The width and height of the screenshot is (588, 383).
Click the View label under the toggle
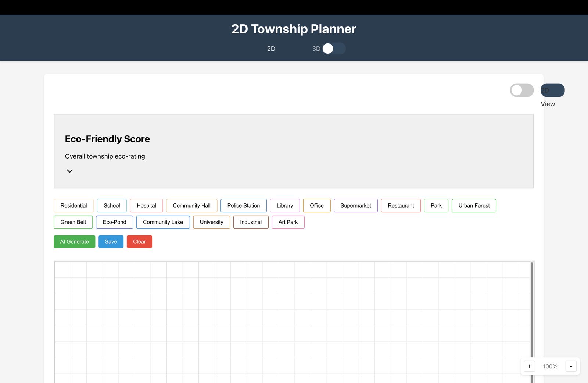tap(548, 104)
